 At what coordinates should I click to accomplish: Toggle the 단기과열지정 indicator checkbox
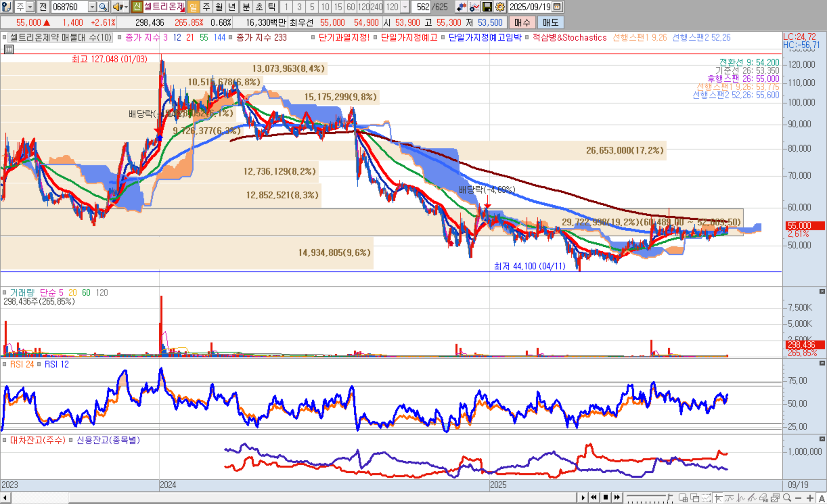click(313, 37)
